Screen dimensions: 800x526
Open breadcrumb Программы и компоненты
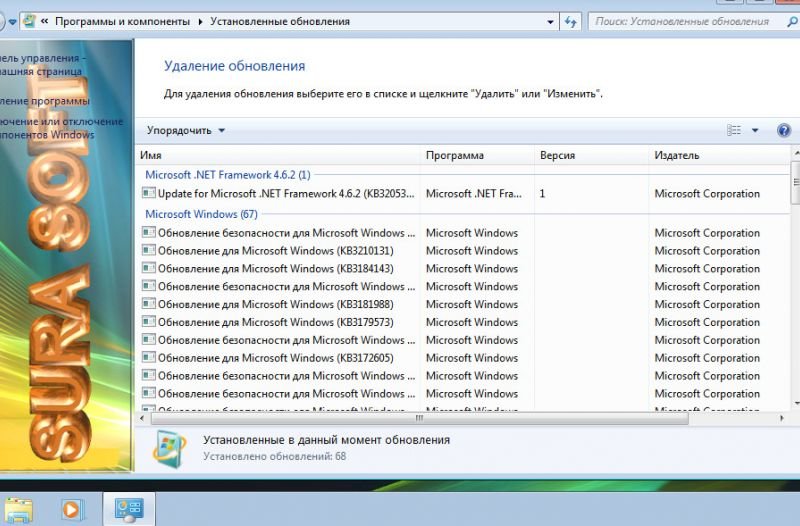tap(122, 21)
